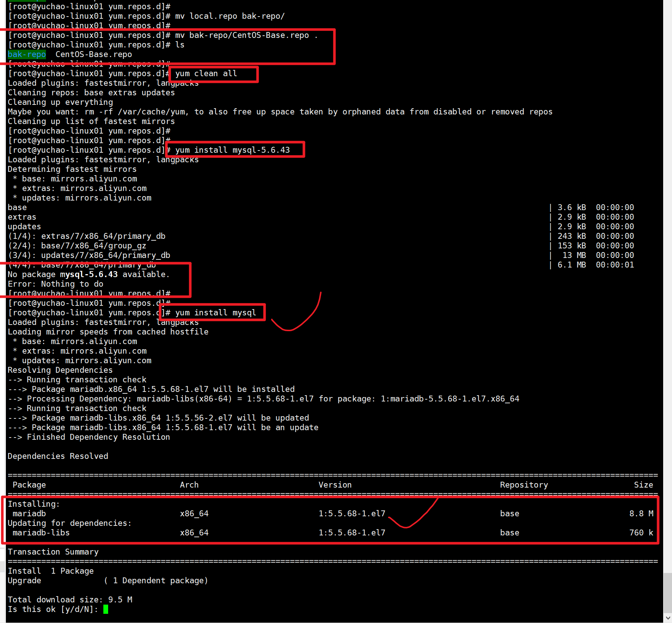672x623 pixels.
Task: Click the 'Repository' column header
Action: coord(524,485)
